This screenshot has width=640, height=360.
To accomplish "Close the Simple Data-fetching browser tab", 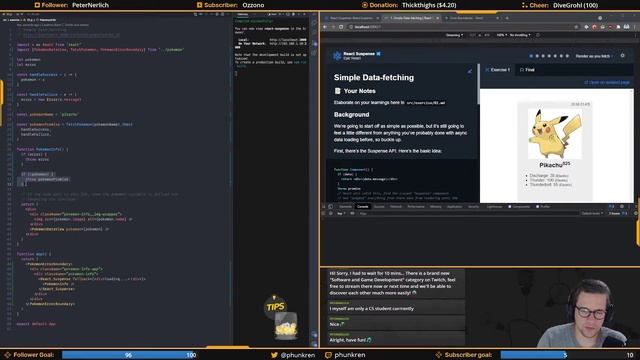I will coord(438,18).
